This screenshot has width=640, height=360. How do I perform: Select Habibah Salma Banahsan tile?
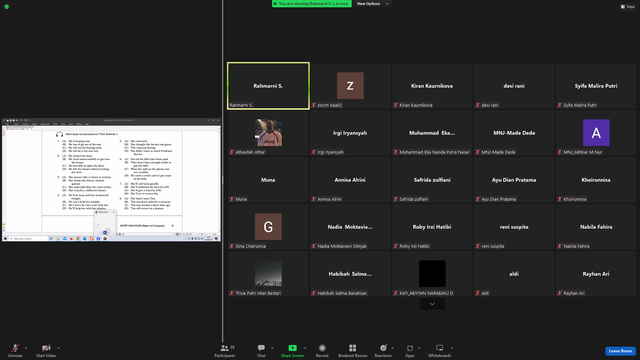click(x=350, y=273)
